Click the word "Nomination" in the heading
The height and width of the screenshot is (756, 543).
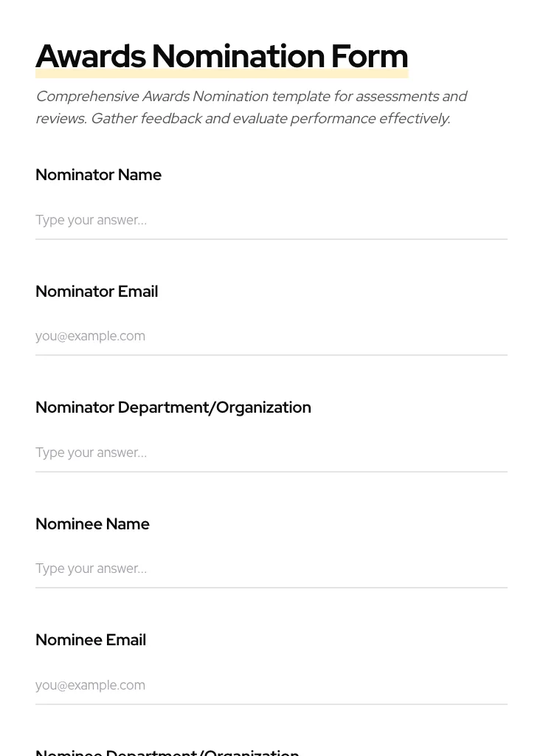pos(238,57)
